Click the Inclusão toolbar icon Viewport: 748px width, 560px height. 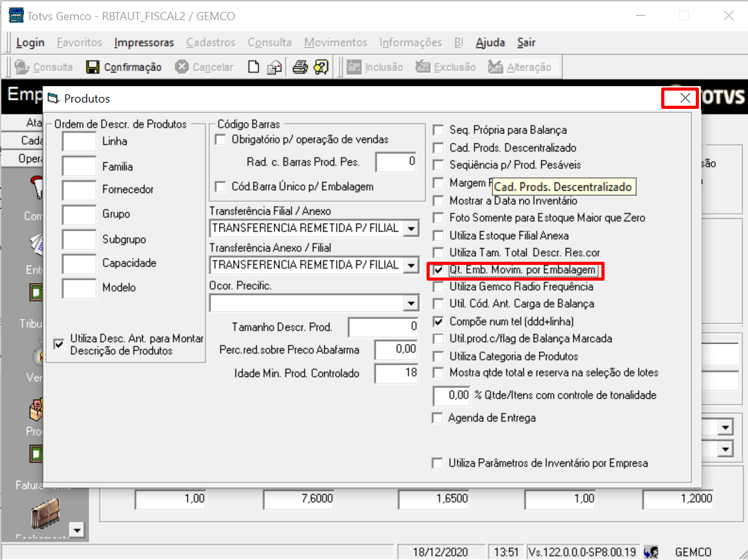[354, 67]
